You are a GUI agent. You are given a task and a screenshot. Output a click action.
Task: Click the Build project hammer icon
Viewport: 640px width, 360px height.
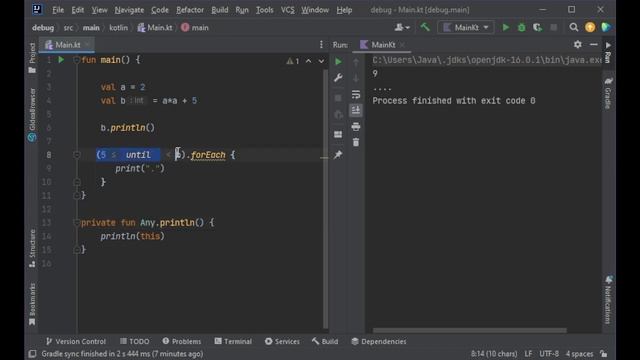tap(425, 27)
